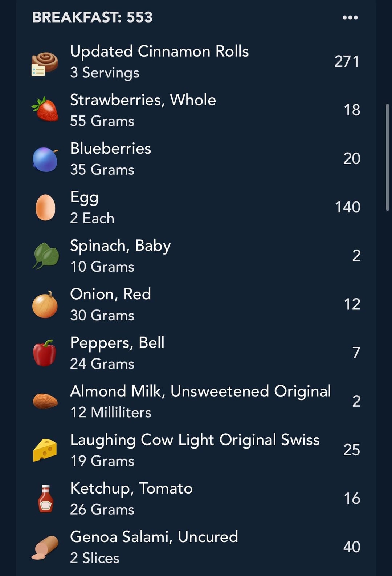Click the 140 calorie value for Egg

[x=347, y=207]
